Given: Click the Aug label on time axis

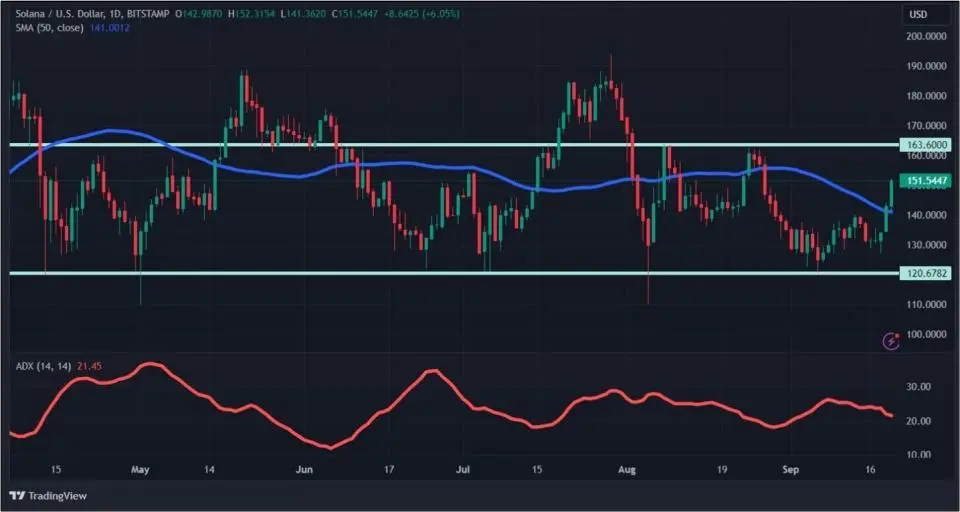Looking at the screenshot, I should point(627,468).
